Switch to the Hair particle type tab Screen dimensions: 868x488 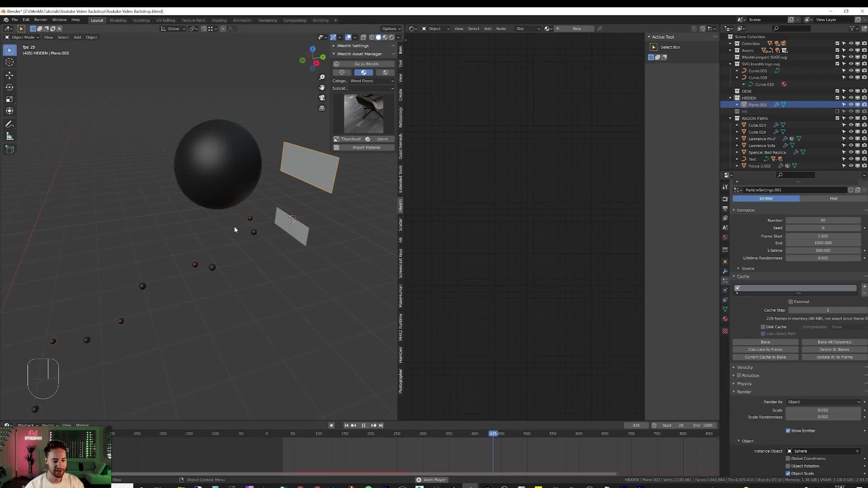tap(834, 198)
